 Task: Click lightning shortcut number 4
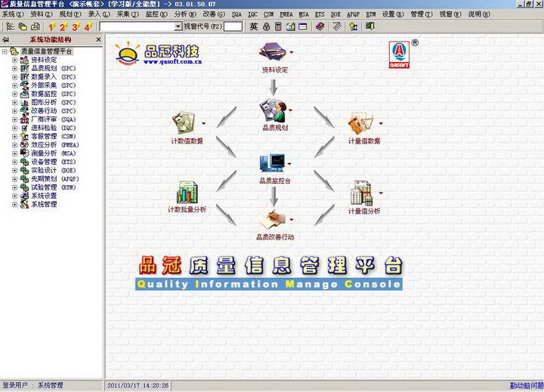[x=88, y=26]
